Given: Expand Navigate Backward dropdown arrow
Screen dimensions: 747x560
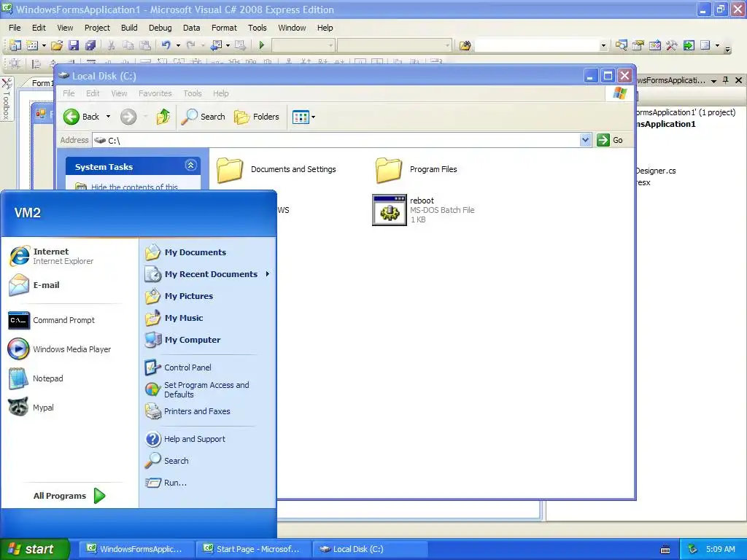Looking at the screenshot, I should 228,45.
